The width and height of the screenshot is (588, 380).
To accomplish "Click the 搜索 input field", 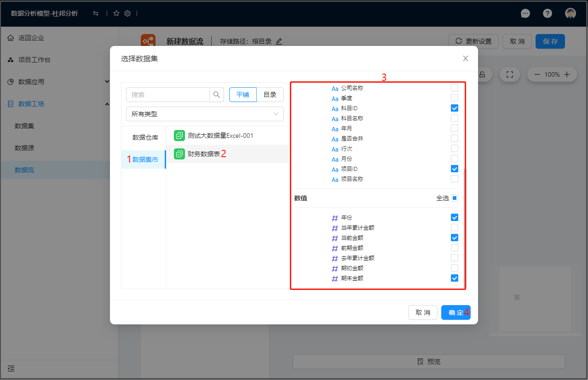I will 168,95.
